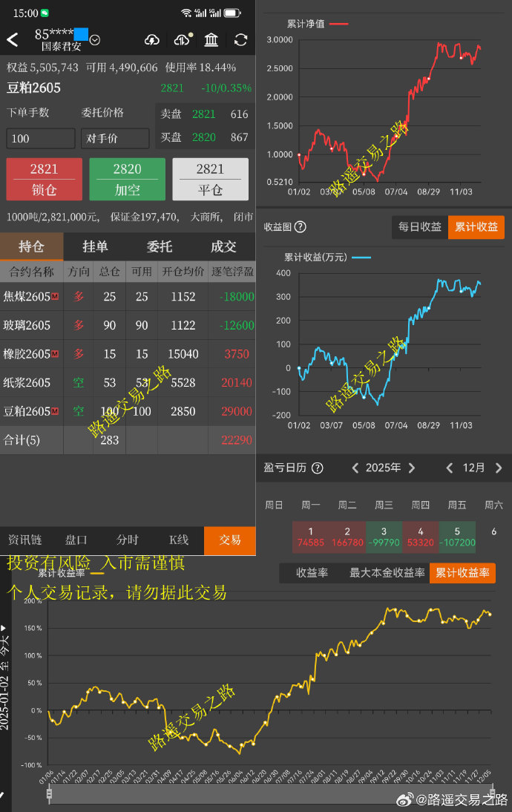Select calendar day 5 with -107200
Viewport: 512px width, 812px height.
(457, 537)
